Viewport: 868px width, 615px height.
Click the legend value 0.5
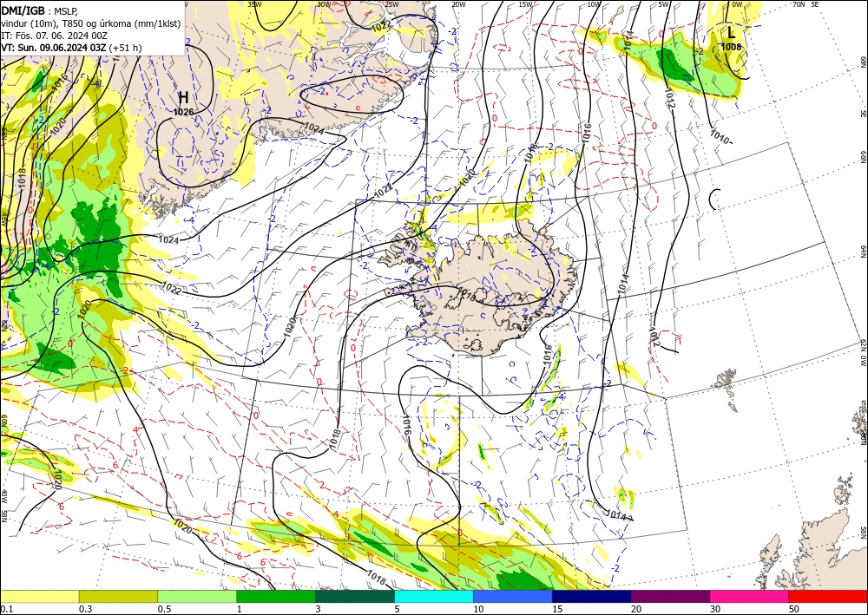coord(164,609)
